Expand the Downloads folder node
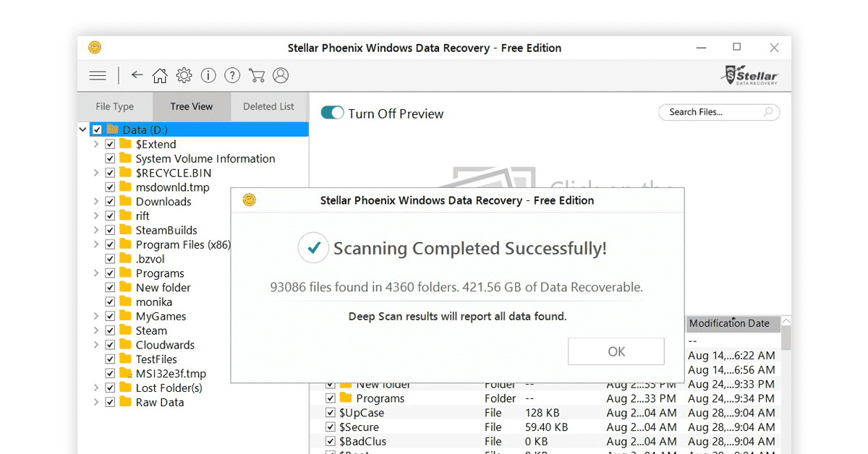The image size is (868, 454). (x=96, y=202)
